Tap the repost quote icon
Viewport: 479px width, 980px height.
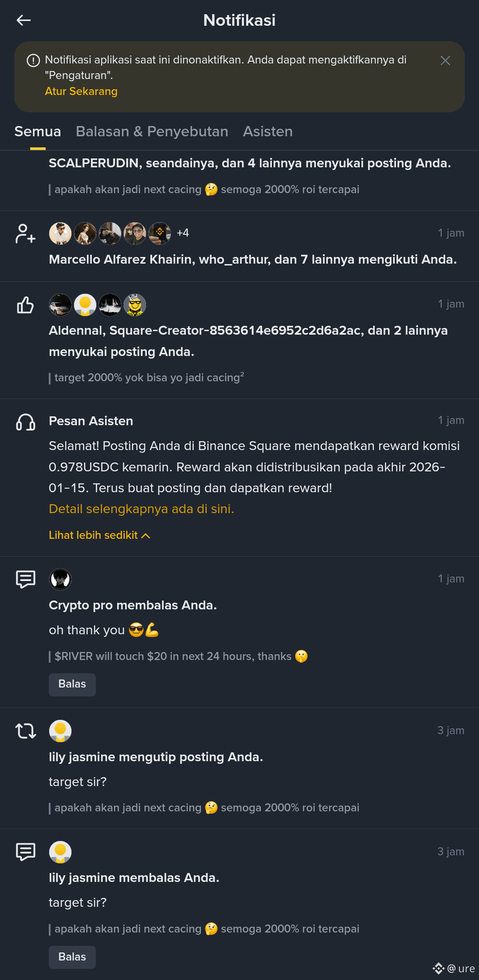pyautogui.click(x=26, y=731)
